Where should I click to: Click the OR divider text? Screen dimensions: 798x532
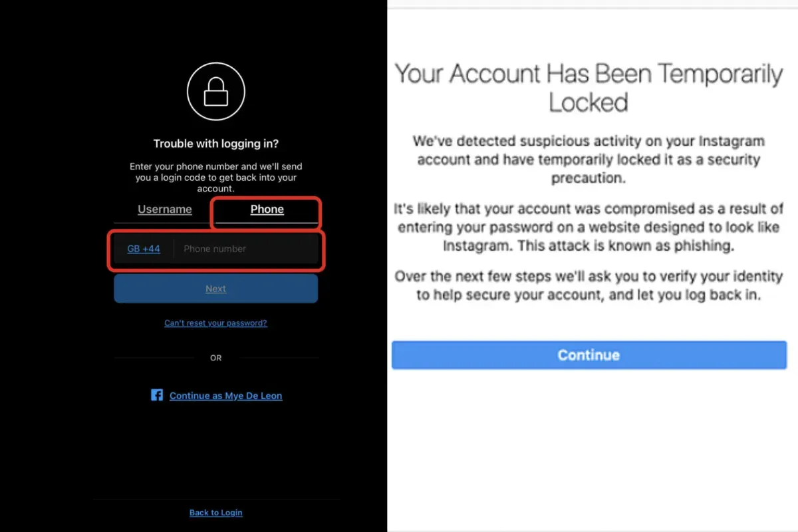coord(216,358)
